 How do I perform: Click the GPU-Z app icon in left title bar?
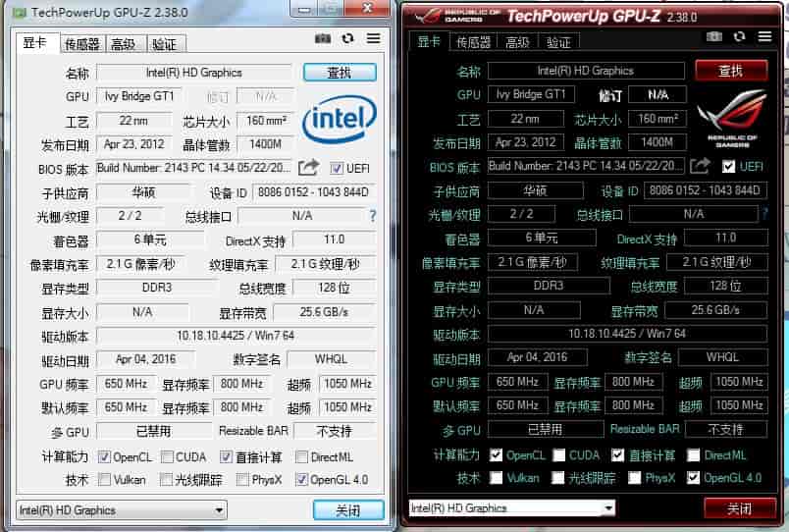click(x=21, y=12)
